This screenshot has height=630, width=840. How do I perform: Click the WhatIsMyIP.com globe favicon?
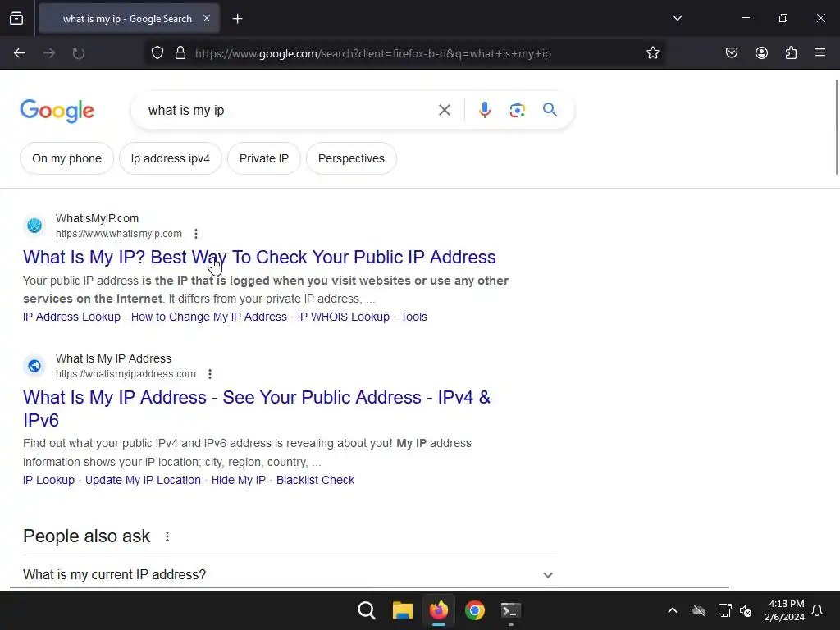pos(34,226)
